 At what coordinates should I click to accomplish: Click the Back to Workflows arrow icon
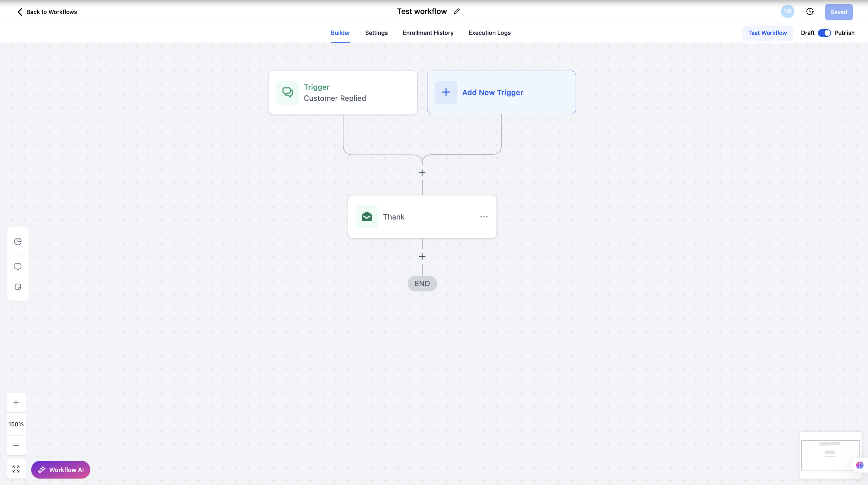point(20,12)
